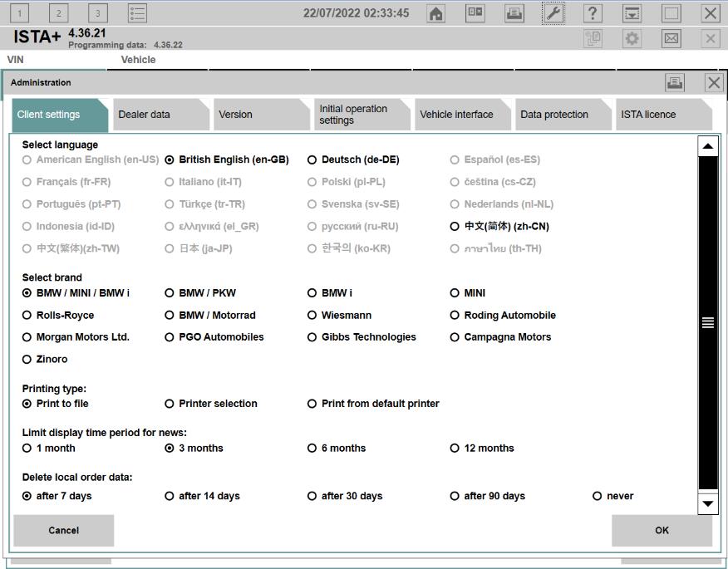The height and width of the screenshot is (569, 728).
Task: Click the greyed document copy icon
Action: pyautogui.click(x=593, y=38)
